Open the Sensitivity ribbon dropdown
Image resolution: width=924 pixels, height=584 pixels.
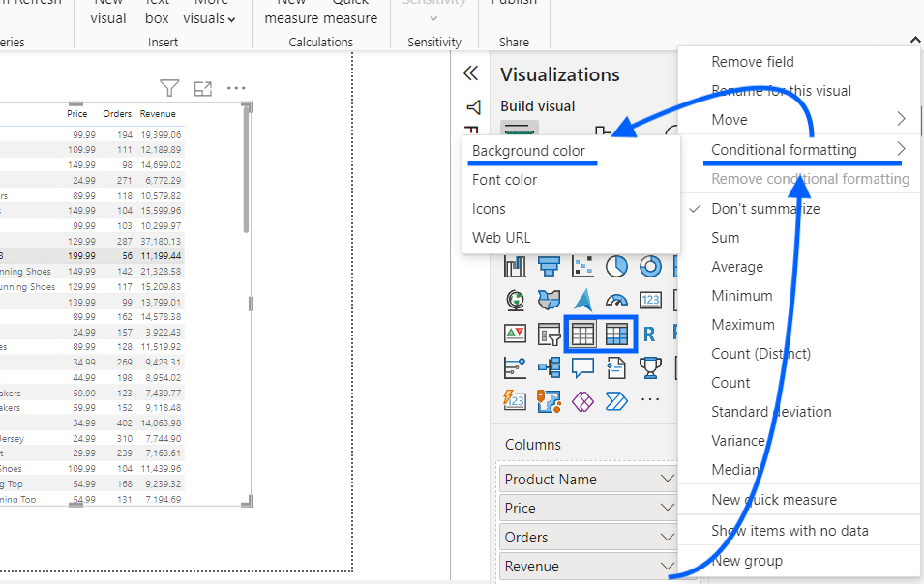click(433, 18)
